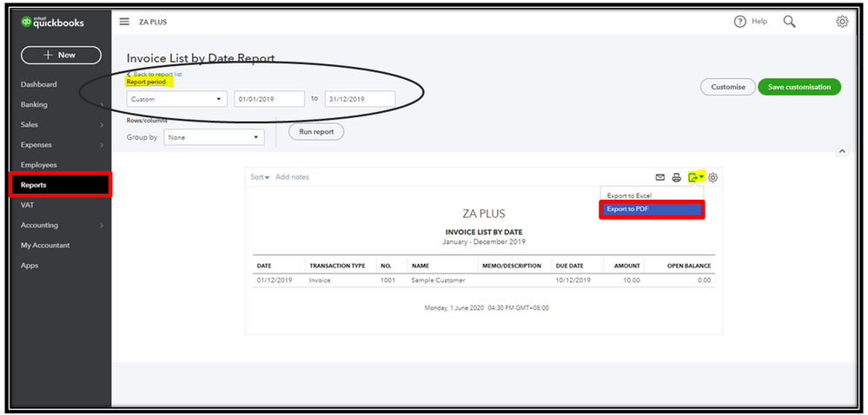868x415 pixels.
Task: Collapse the report options panel chevron
Action: coord(842,151)
